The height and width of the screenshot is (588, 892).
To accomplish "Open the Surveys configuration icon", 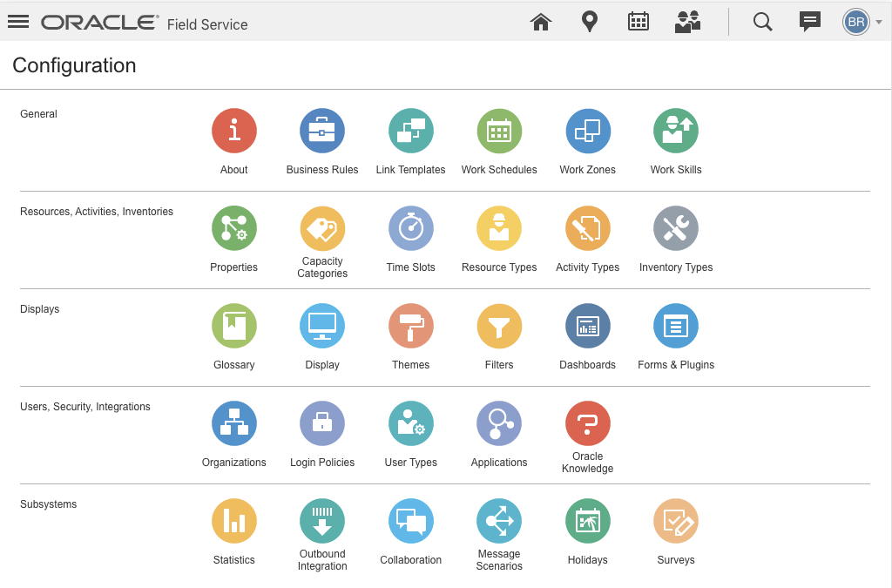I will coord(676,521).
